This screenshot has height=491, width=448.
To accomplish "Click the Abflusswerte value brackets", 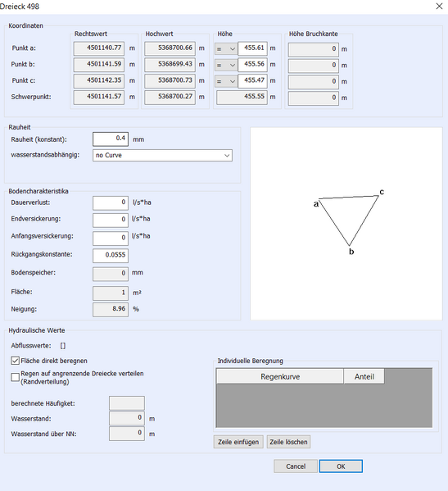I will (x=63, y=346).
